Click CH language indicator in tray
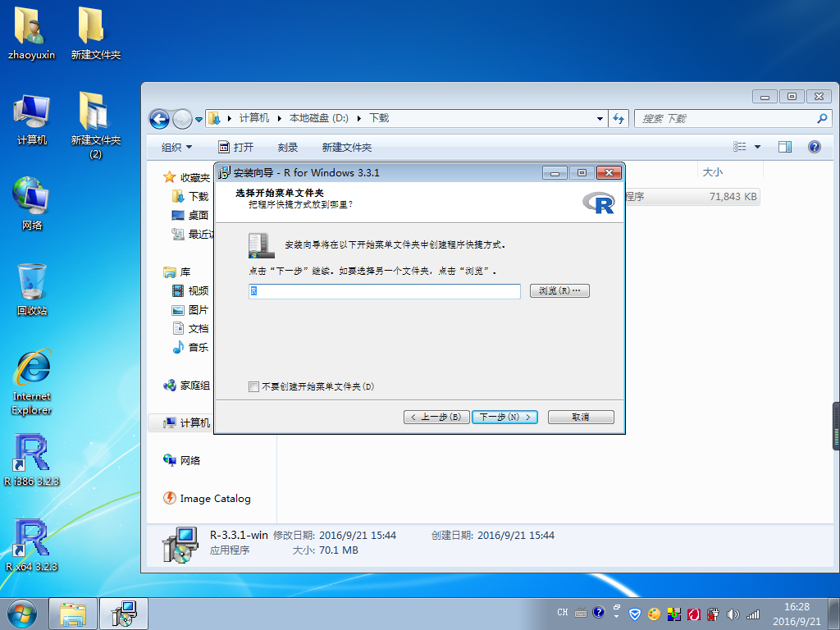Image resolution: width=840 pixels, height=630 pixels. click(563, 612)
